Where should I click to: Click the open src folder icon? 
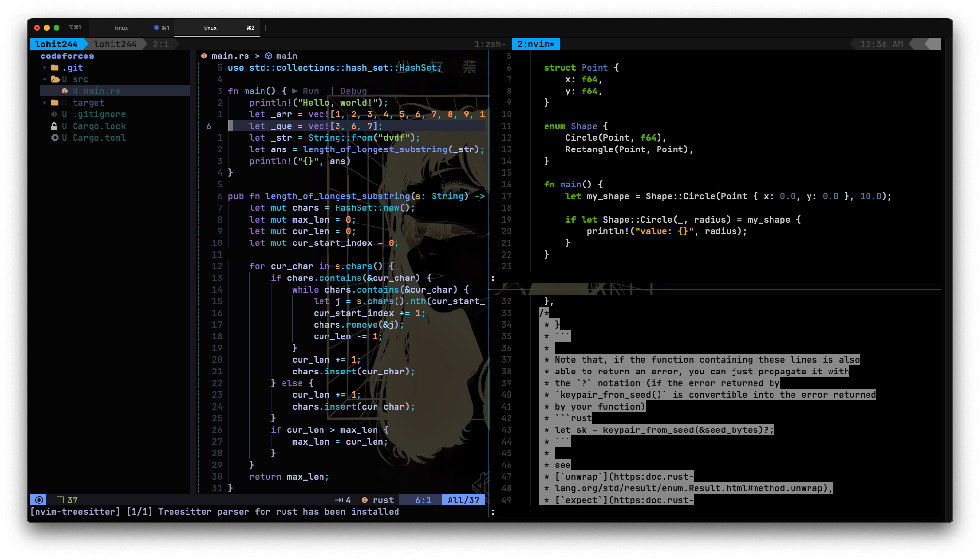56,79
